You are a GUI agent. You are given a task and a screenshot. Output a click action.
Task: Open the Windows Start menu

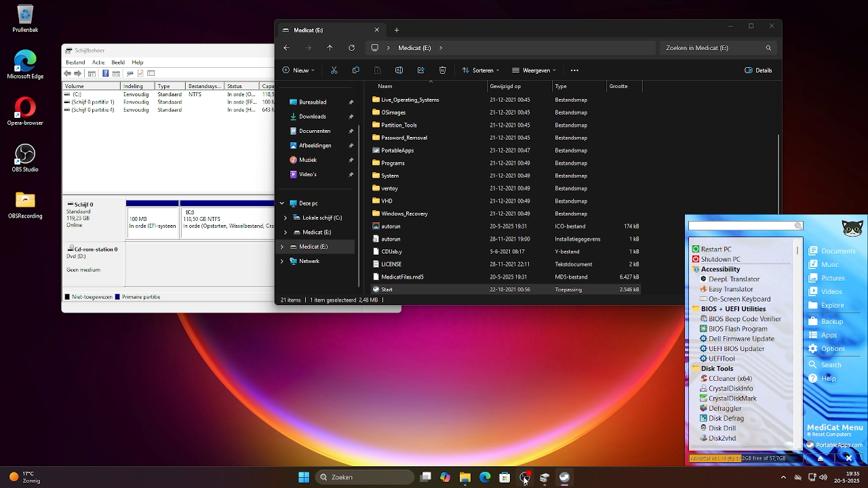click(x=304, y=477)
